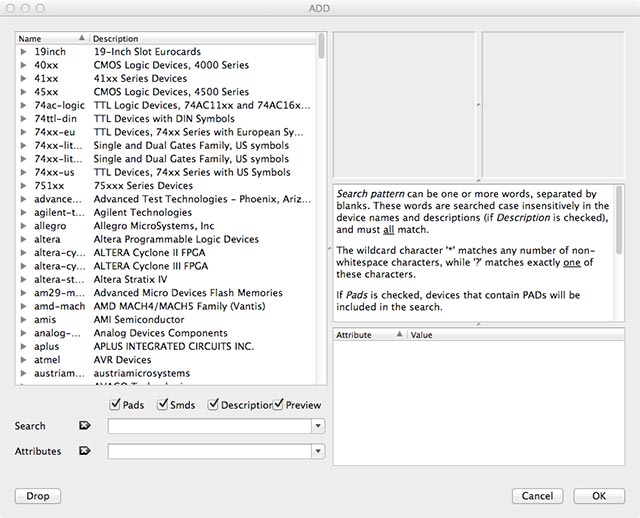Screen dimensions: 640x518
Task: Click inside the Search text field
Action: pos(210,427)
